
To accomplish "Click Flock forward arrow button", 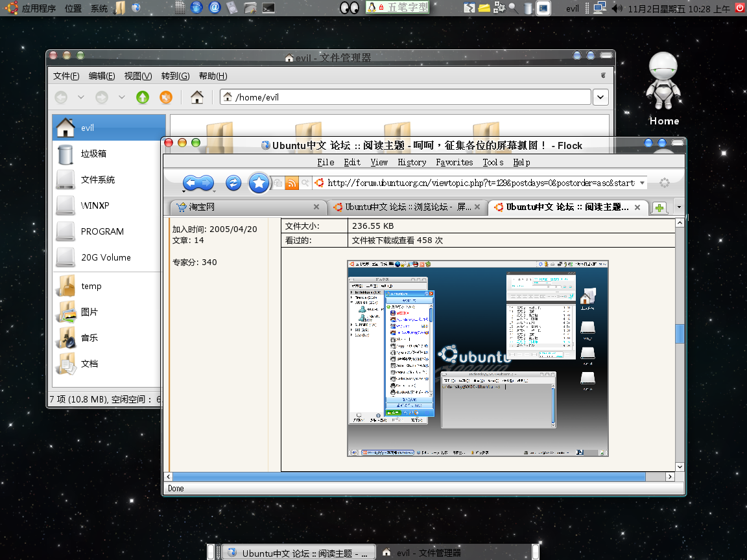I will point(207,183).
